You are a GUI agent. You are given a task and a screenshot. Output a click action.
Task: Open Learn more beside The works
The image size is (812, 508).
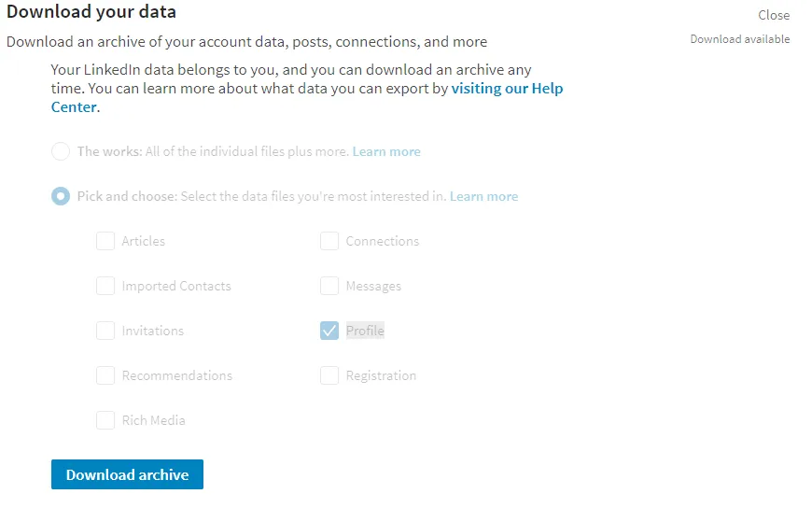tap(386, 151)
